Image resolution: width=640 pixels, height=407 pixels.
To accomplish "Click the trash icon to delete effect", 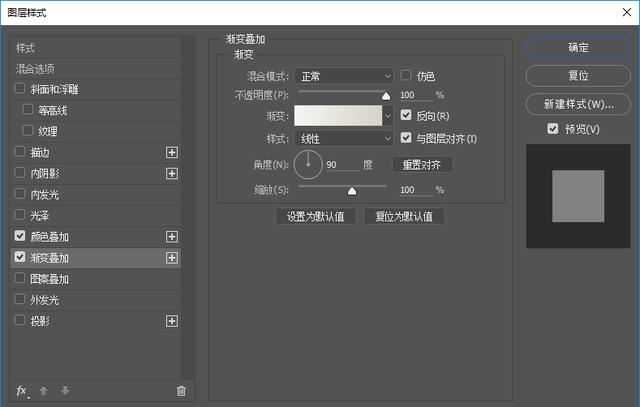I will [x=181, y=390].
